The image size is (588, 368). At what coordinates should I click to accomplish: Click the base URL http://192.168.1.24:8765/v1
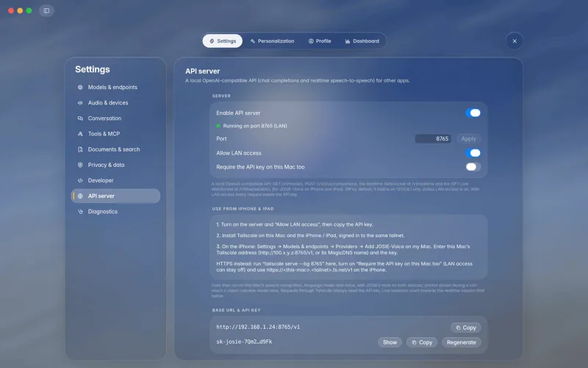point(258,327)
